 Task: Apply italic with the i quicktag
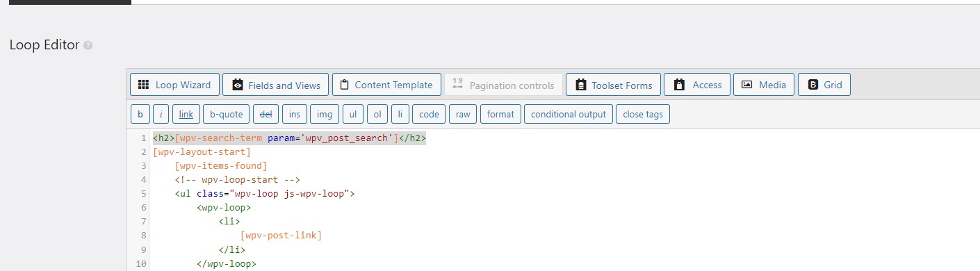click(x=161, y=114)
